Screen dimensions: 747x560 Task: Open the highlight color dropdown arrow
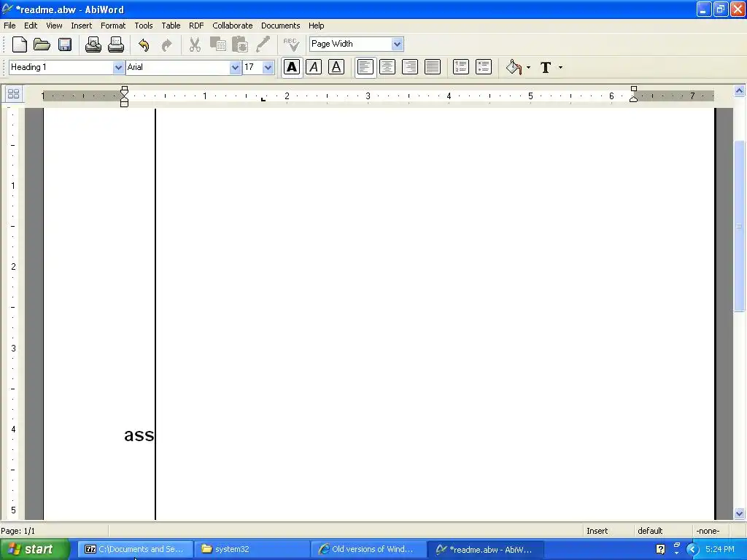pyautogui.click(x=528, y=68)
